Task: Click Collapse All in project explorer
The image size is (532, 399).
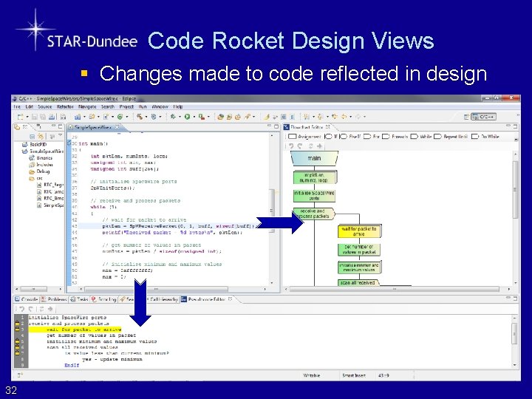Action: click(x=33, y=137)
